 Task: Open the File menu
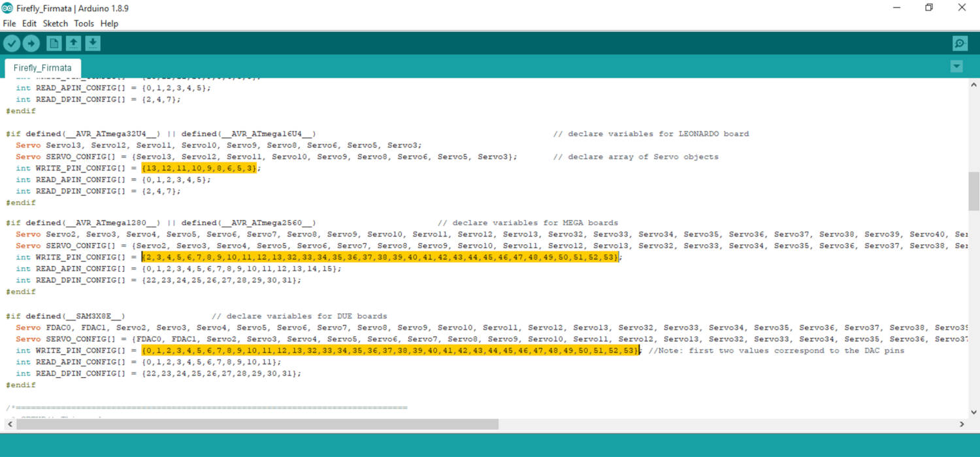[9, 24]
